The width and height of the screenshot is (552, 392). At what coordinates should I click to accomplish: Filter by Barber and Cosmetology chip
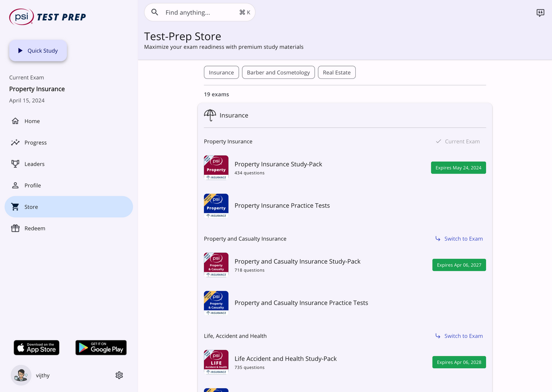click(x=278, y=72)
